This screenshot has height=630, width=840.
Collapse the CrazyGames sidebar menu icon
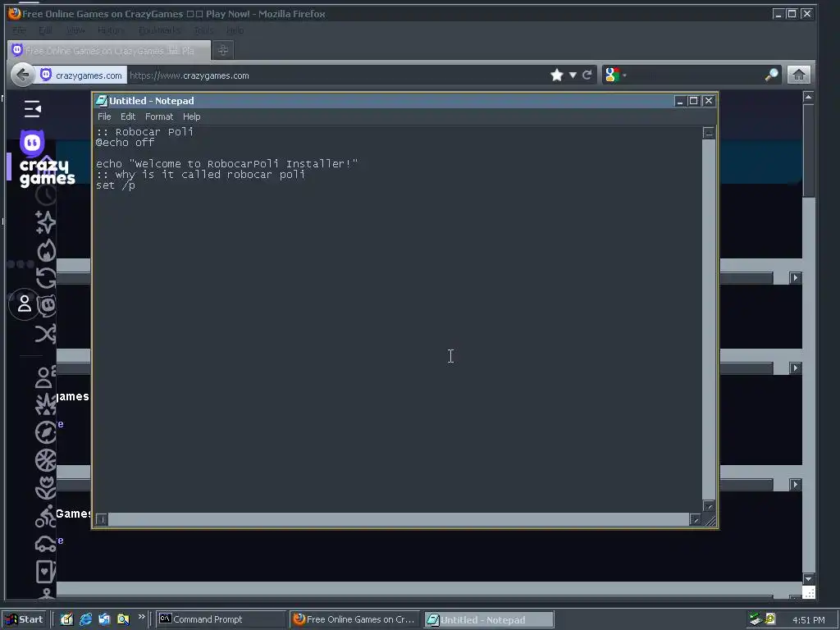coord(32,109)
